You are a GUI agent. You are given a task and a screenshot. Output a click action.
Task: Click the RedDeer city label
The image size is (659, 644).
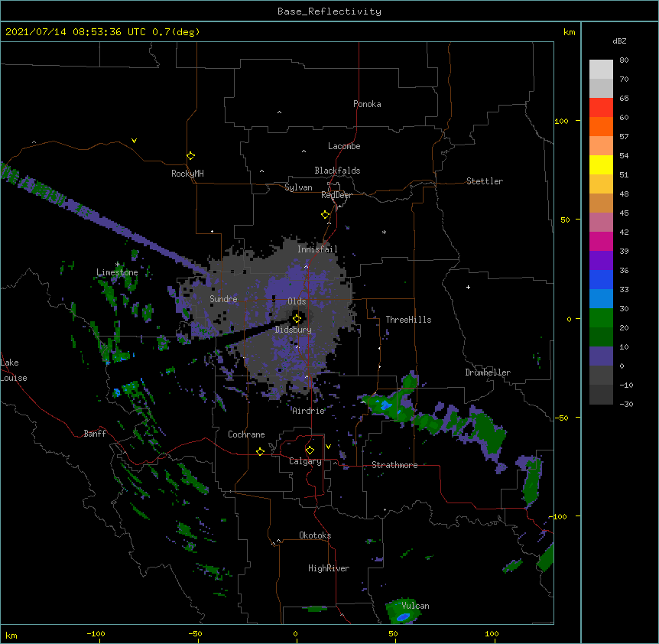(336, 195)
